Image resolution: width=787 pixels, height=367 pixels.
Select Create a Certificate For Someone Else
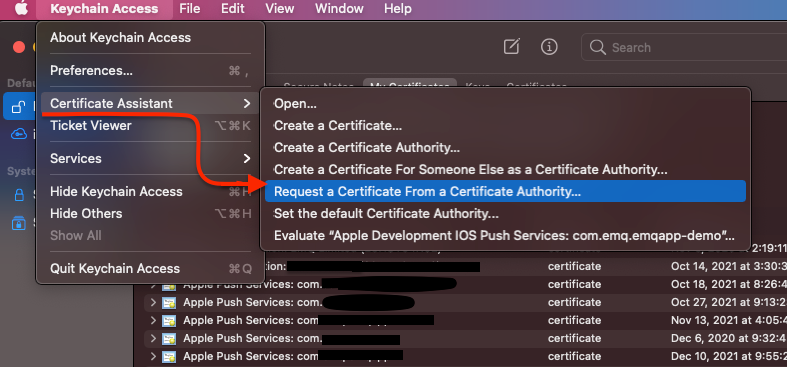505,170
